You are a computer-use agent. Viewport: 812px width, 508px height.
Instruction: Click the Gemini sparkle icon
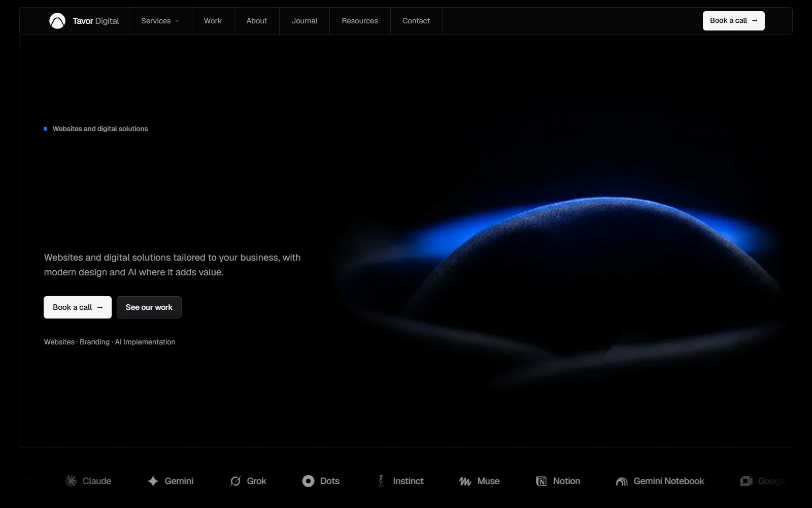click(x=153, y=481)
